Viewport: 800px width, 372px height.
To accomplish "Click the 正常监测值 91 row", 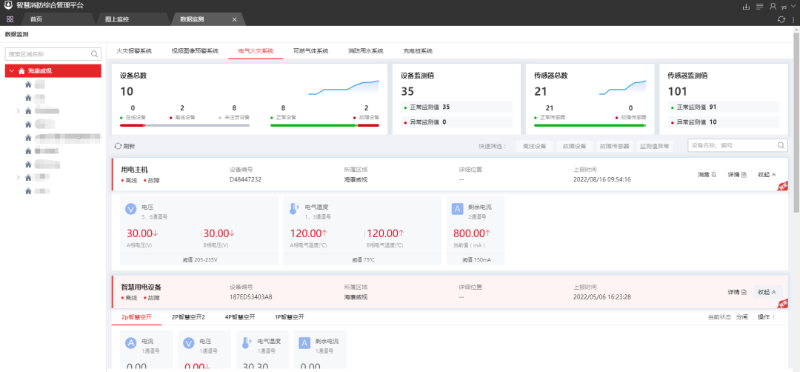I will tap(723, 107).
